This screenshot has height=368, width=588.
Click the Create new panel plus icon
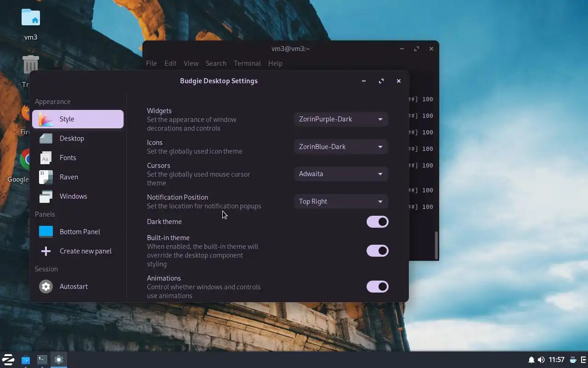[x=46, y=251]
